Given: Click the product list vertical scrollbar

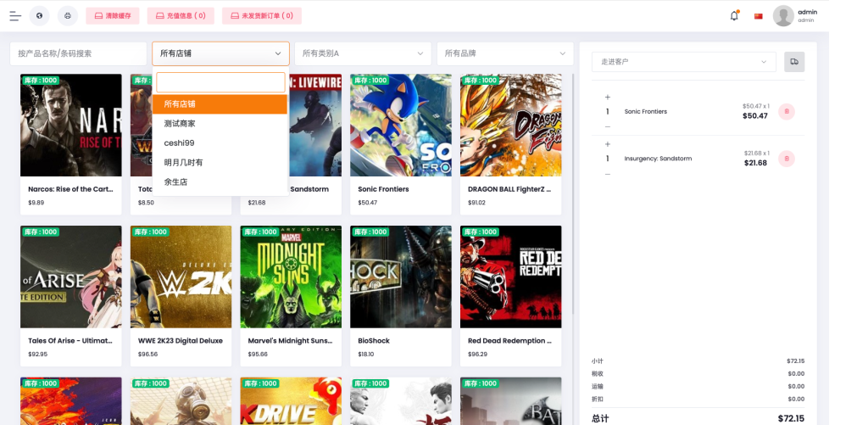Looking at the screenshot, I should coord(572,194).
